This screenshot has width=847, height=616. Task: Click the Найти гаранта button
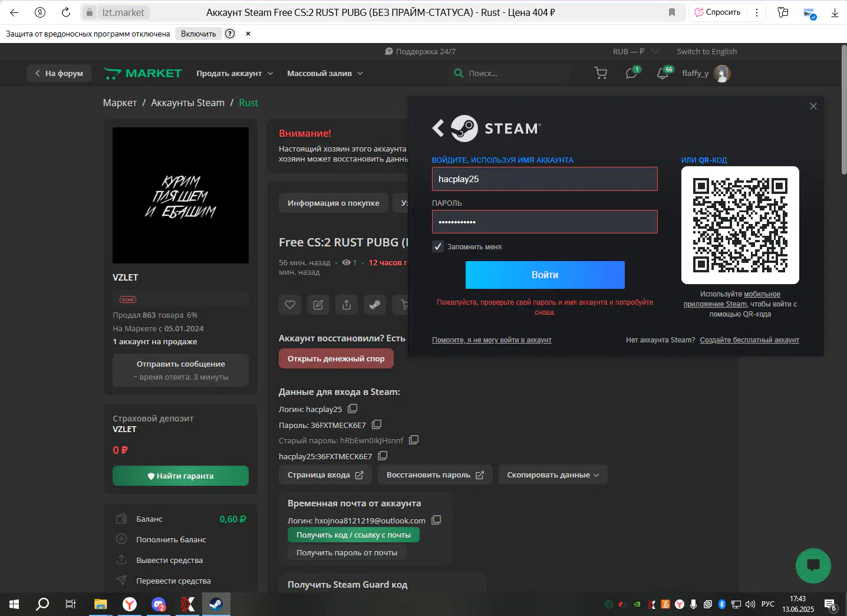[x=180, y=476]
